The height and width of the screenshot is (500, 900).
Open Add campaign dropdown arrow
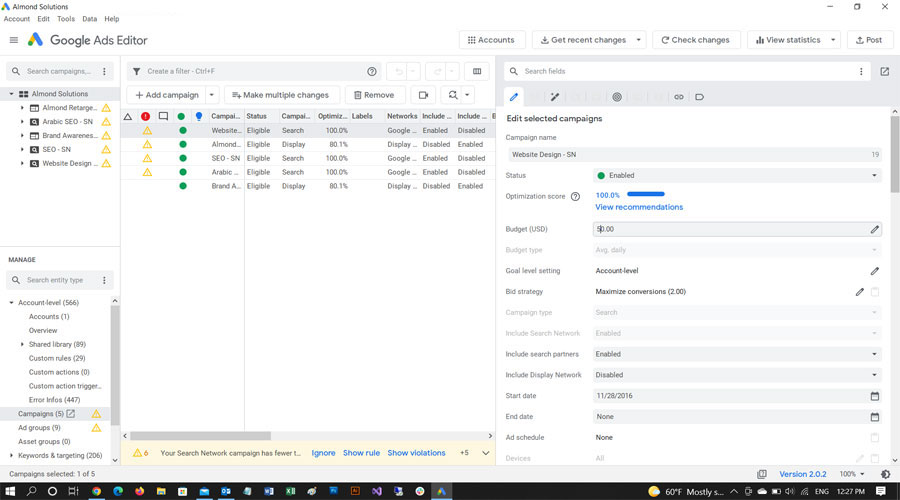(x=212, y=95)
